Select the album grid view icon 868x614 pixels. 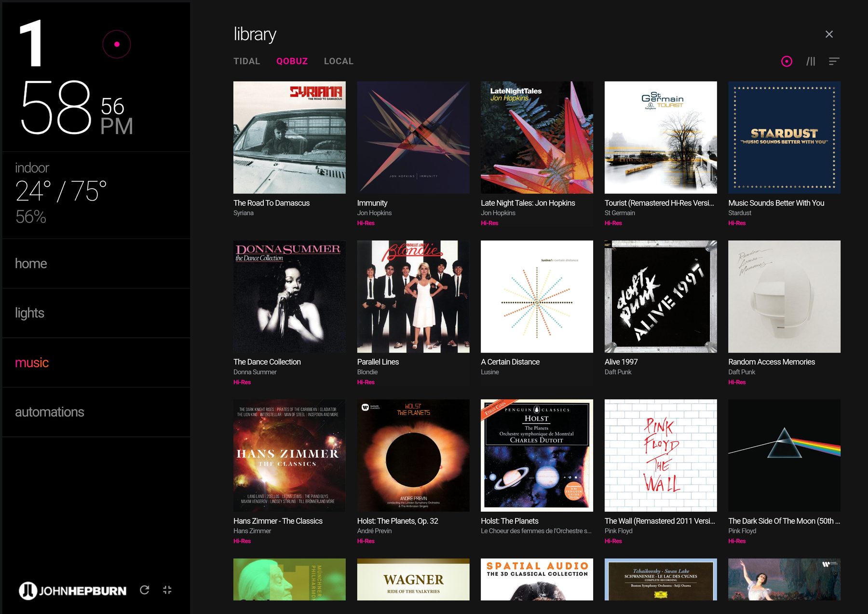coord(787,61)
